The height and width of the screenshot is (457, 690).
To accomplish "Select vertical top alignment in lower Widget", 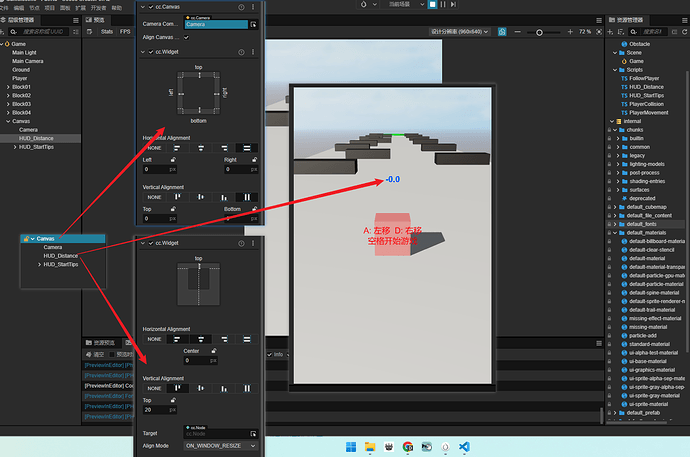I will 177,389.
